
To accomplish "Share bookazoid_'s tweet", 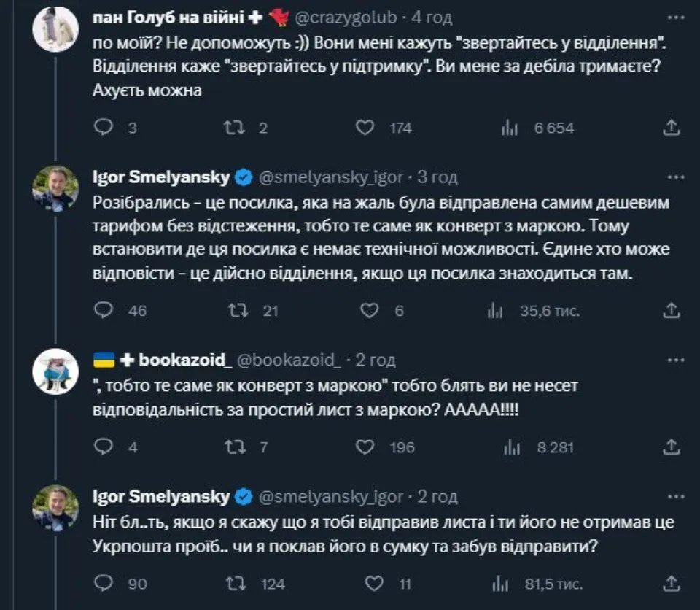I will click(x=671, y=447).
